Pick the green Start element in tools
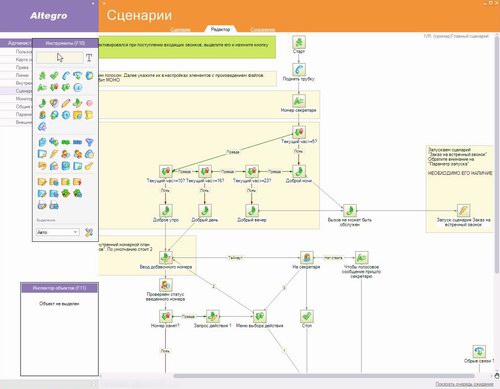This screenshot has width=500, height=389. tap(42, 76)
